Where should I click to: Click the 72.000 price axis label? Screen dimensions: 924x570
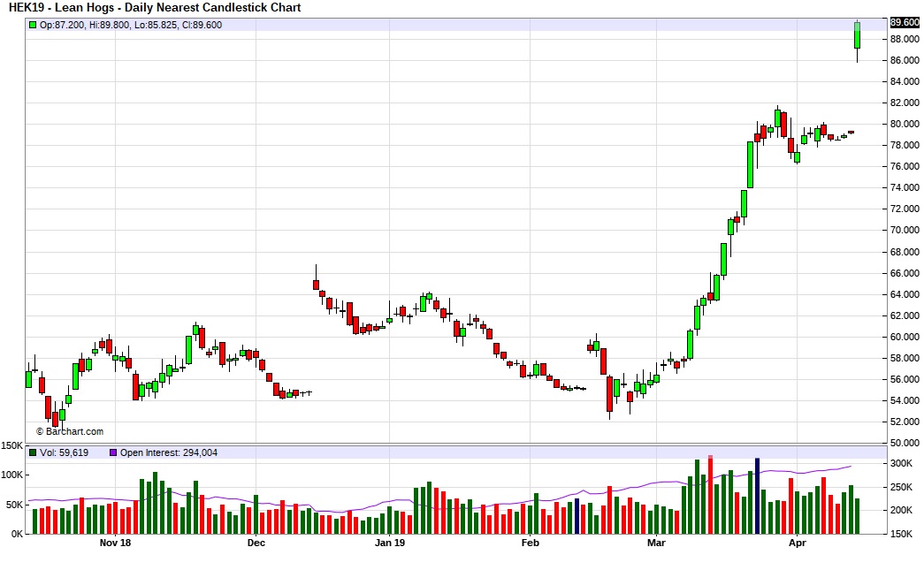[x=905, y=209]
